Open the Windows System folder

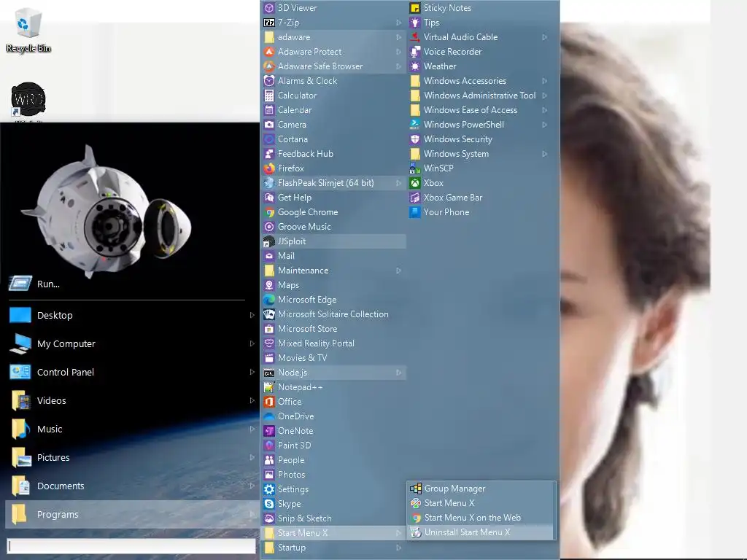click(x=480, y=154)
